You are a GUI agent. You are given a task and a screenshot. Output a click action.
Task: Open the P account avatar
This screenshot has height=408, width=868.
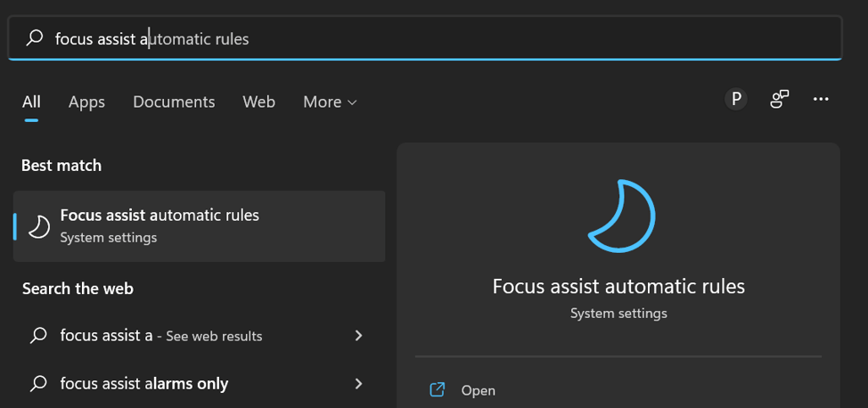tap(736, 99)
